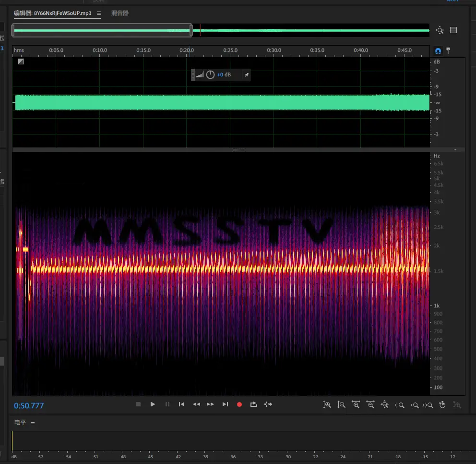Click the hms label on the time ruler

(x=19, y=50)
